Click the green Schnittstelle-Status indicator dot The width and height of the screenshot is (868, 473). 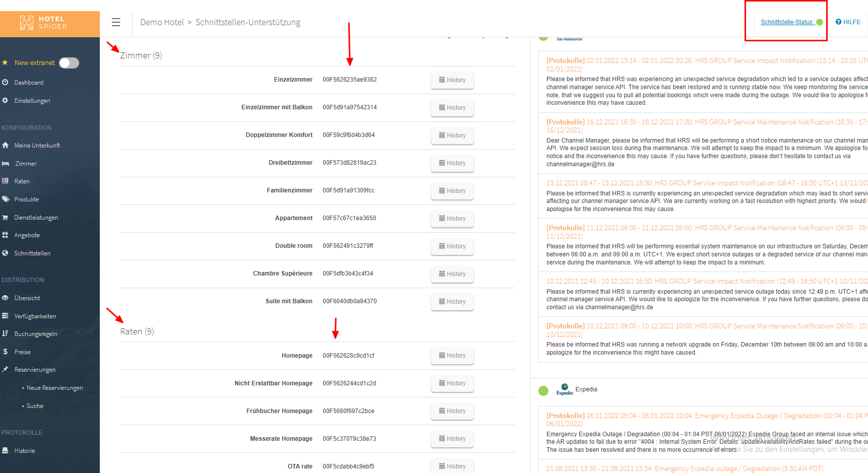click(820, 22)
